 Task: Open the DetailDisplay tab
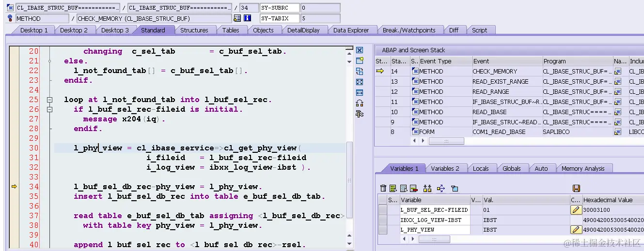(303, 30)
